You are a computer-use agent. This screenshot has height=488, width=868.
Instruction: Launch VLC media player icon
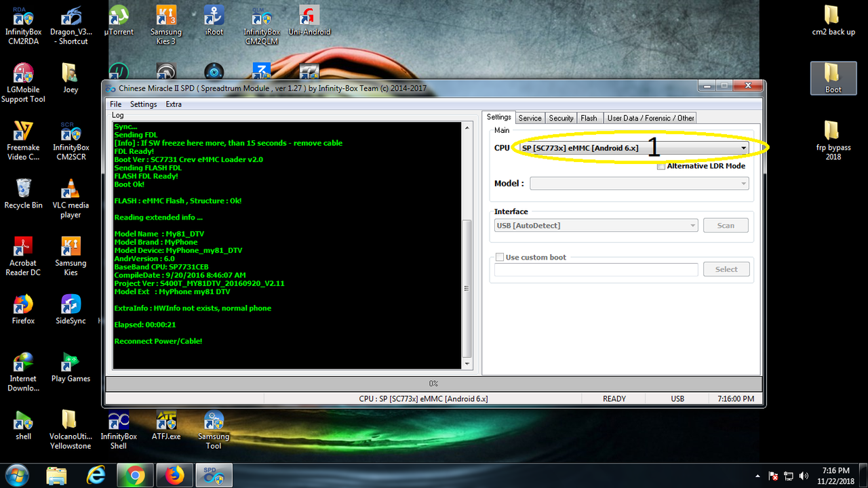coord(71,199)
